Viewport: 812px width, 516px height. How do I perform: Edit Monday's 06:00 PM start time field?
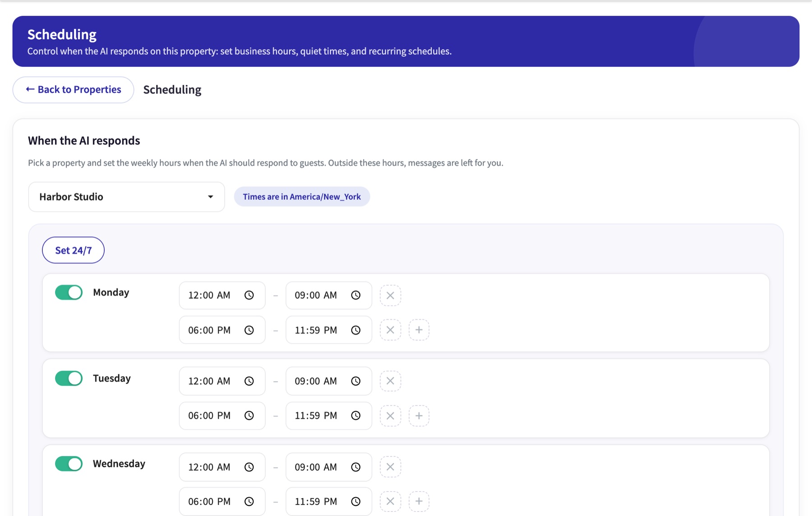pyautogui.click(x=222, y=330)
